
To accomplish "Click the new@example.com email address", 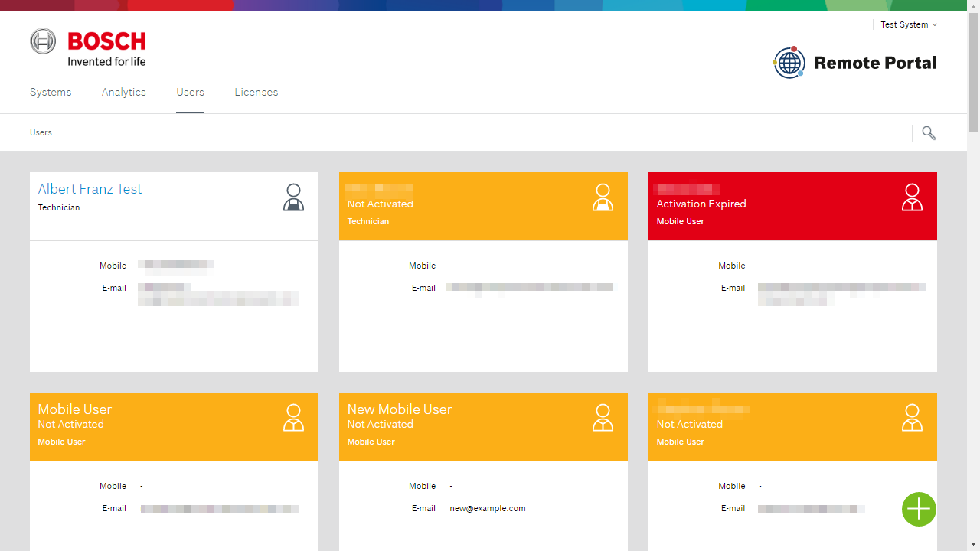I will click(x=488, y=508).
